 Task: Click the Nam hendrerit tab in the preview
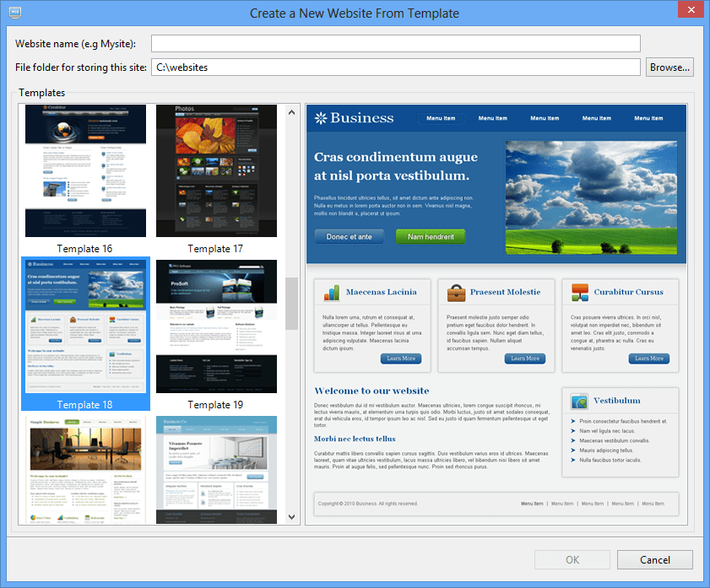pyautogui.click(x=431, y=237)
